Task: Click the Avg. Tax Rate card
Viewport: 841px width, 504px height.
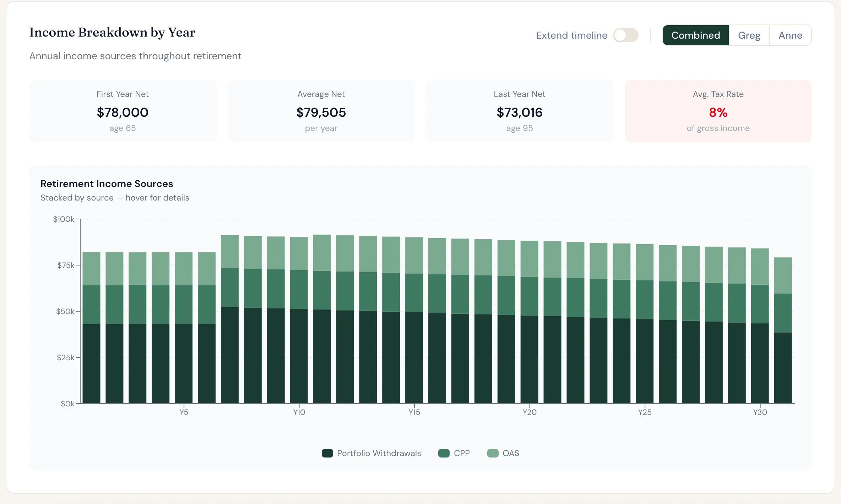Action: [718, 111]
